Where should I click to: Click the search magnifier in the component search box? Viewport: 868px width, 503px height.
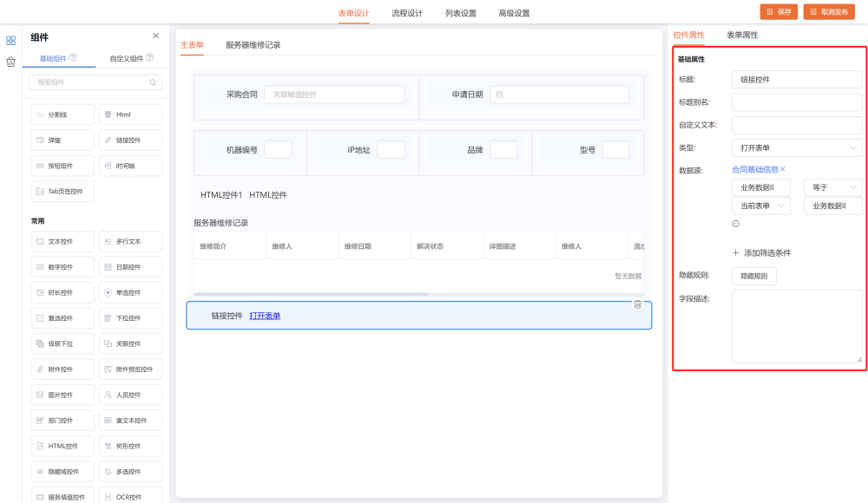pyautogui.click(x=153, y=82)
